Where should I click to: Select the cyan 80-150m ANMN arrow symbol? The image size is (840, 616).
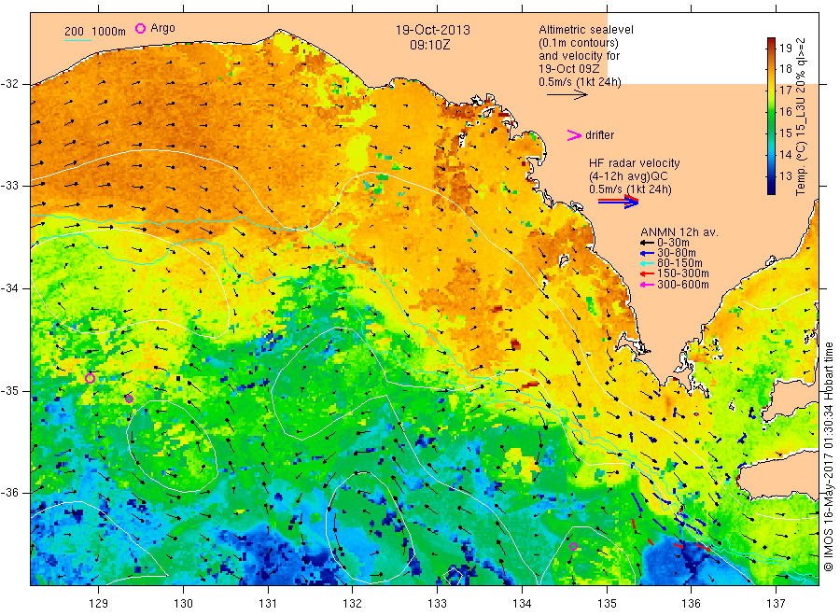click(647, 263)
